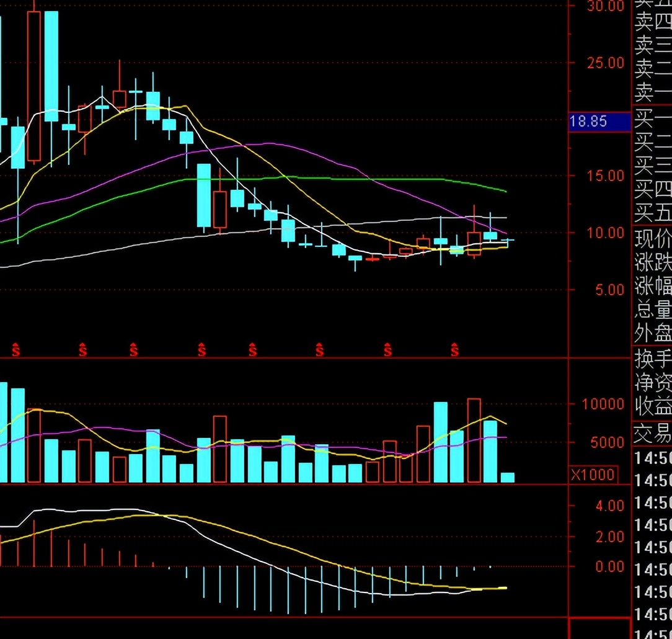672x639 pixels.
Task: Click the X1000 volume unit box
Action: [593, 475]
